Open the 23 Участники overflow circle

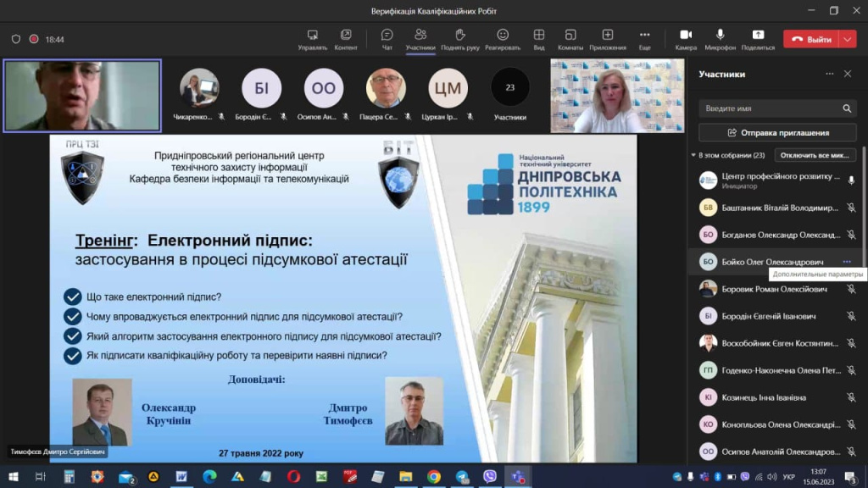point(509,87)
